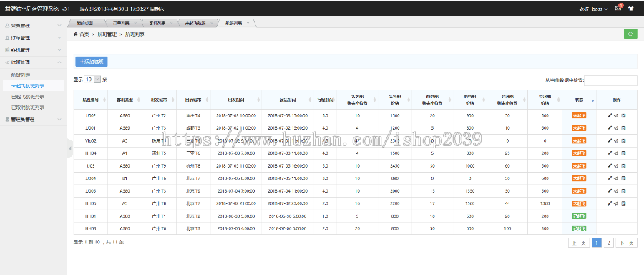Viewport: 644px width, 275px height.
Task: Click the plane icon in JJ002 row
Action: [617, 115]
